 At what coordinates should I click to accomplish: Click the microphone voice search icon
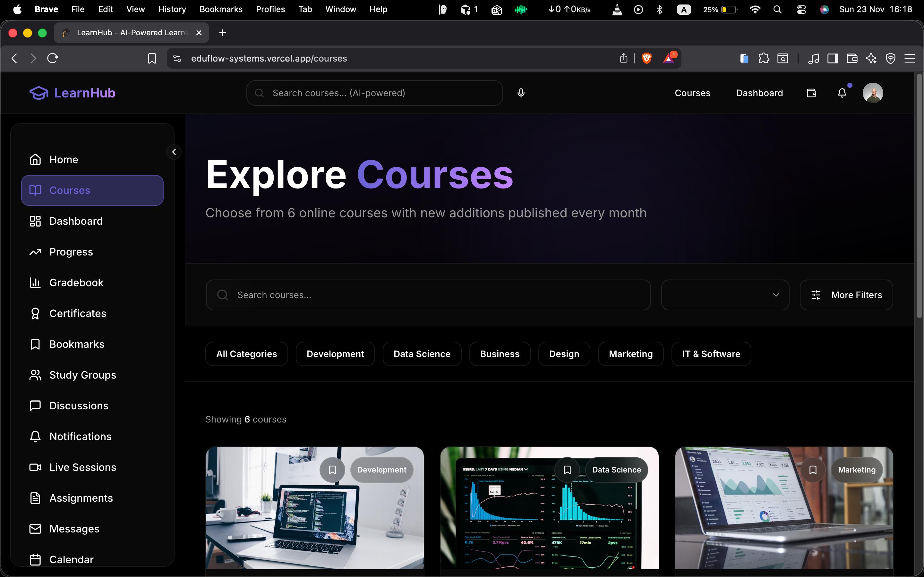coord(521,93)
